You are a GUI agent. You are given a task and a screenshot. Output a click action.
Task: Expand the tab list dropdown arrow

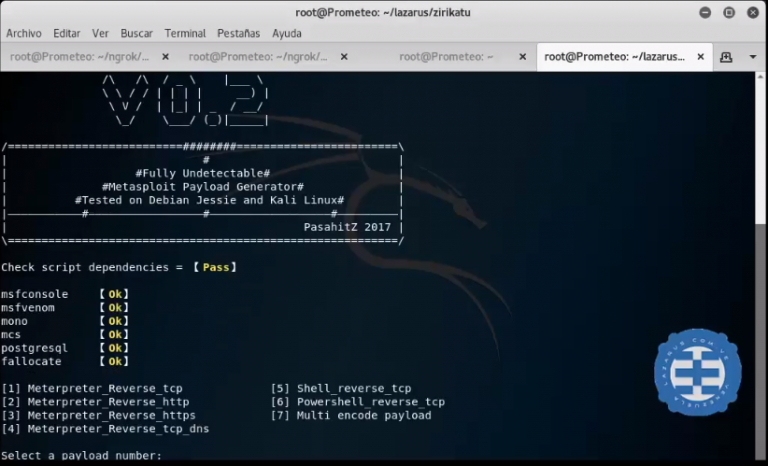tap(752, 57)
